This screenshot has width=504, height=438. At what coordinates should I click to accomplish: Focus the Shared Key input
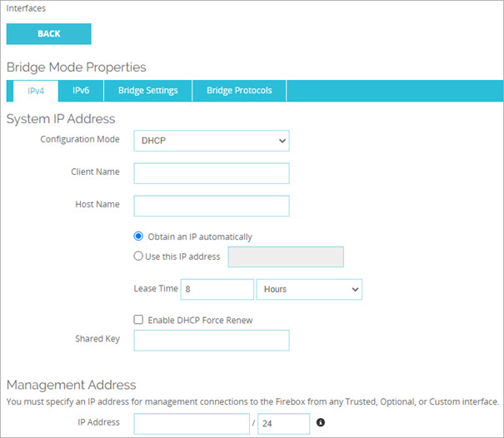pos(211,341)
